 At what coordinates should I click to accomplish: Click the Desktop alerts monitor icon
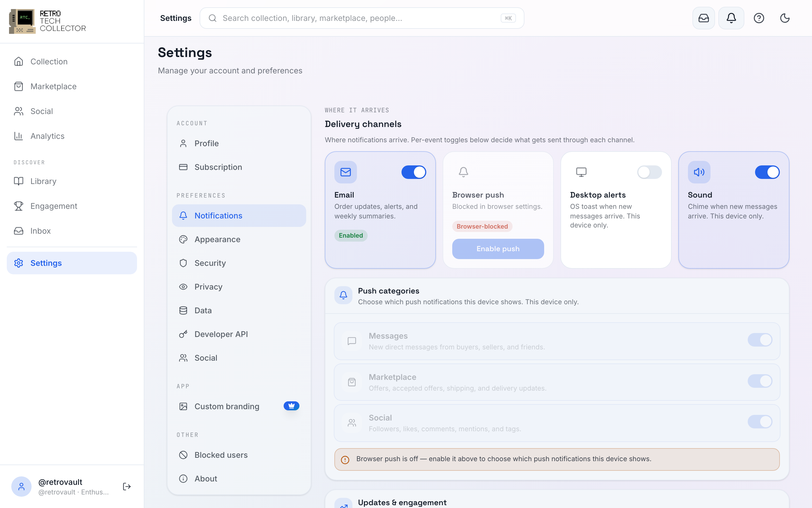(581, 172)
